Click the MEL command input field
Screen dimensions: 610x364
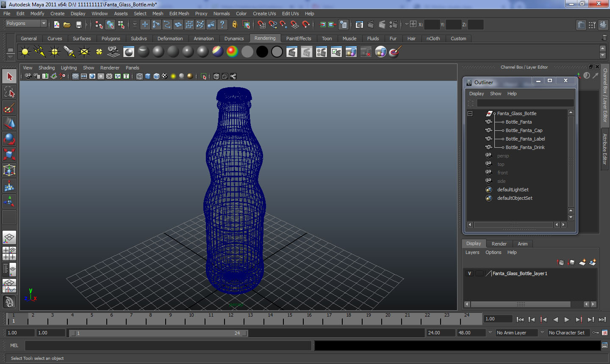(x=168, y=345)
